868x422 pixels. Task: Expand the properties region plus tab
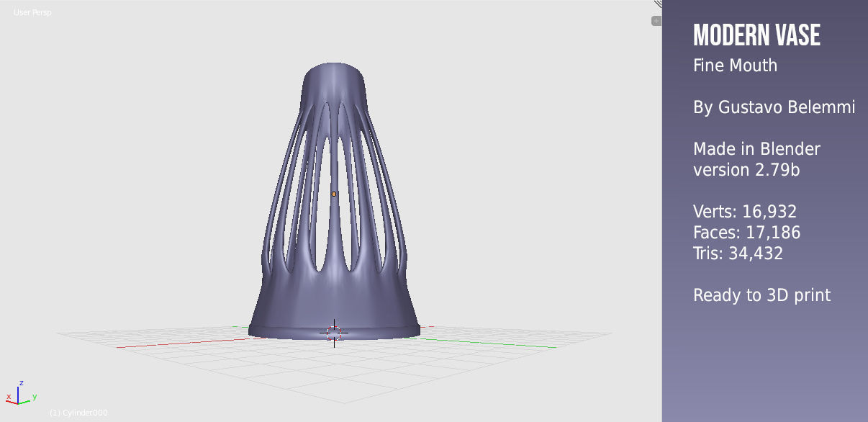656,21
